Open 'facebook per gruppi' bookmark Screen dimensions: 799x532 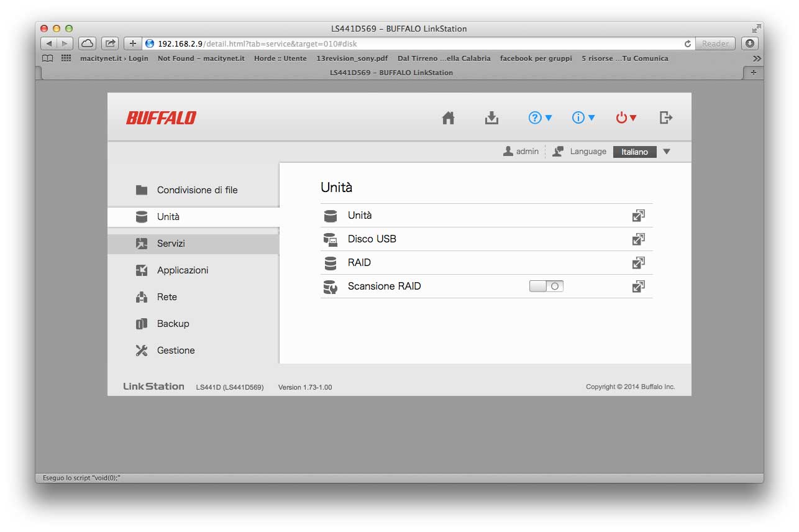point(536,58)
